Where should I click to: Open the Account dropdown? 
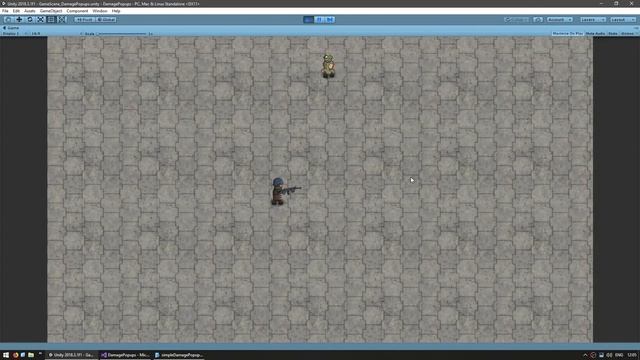[560, 20]
